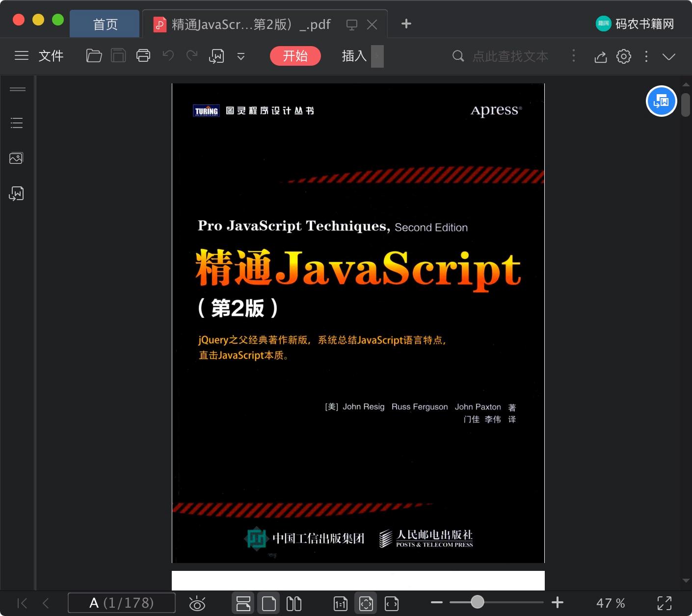Screen dimensions: 692x616
Task: Click the tab display monitor icon
Action: pyautogui.click(x=352, y=25)
